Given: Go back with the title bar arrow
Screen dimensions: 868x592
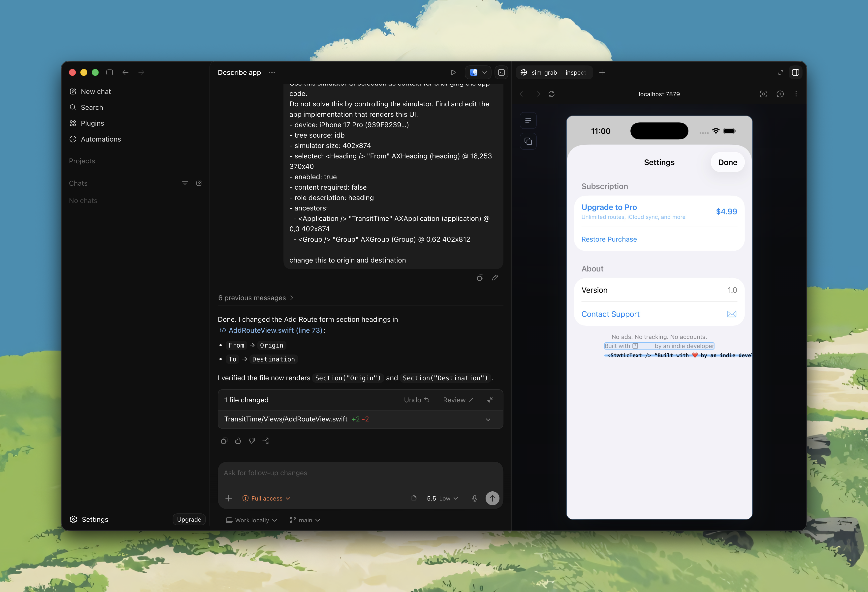Looking at the screenshot, I should (x=125, y=72).
